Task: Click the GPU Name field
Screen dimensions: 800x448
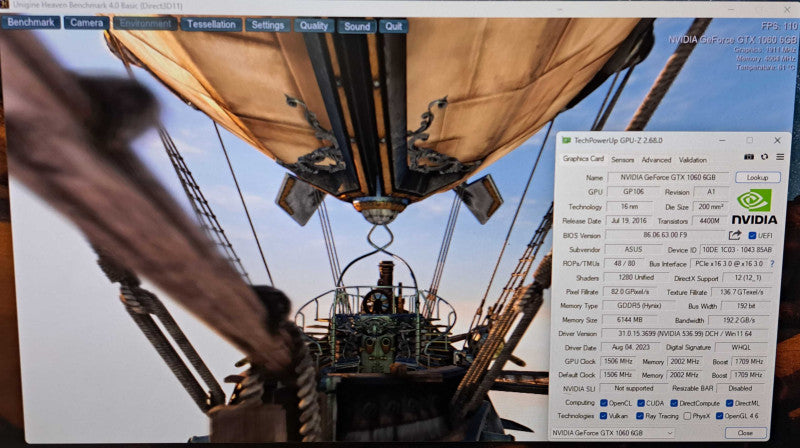Action: click(668, 178)
